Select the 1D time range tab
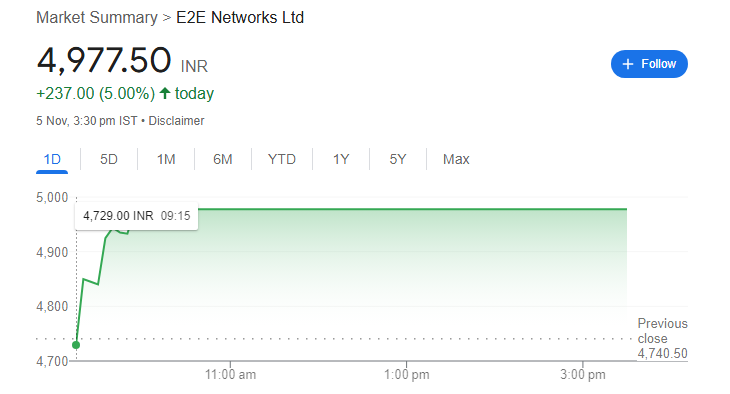730x394 pixels. coord(52,159)
